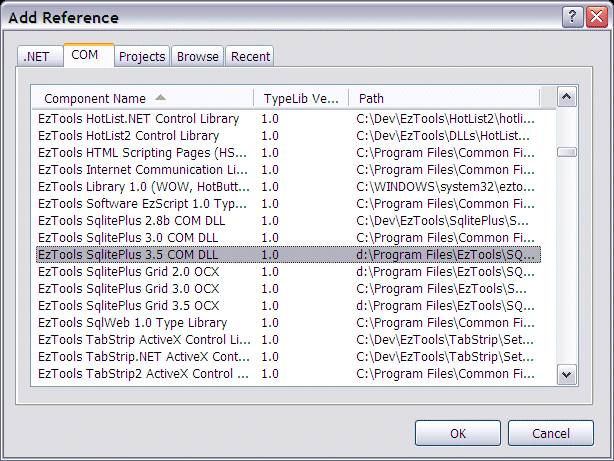Select EzTools TabStrip.NET ActiveX Cont... row
The image size is (614, 461).
click(288, 357)
